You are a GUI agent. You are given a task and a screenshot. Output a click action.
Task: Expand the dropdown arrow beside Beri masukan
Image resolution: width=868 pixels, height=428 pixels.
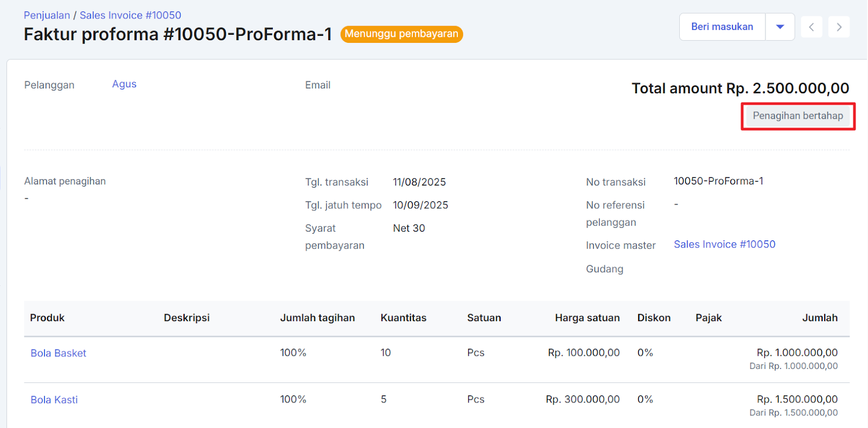pos(780,27)
